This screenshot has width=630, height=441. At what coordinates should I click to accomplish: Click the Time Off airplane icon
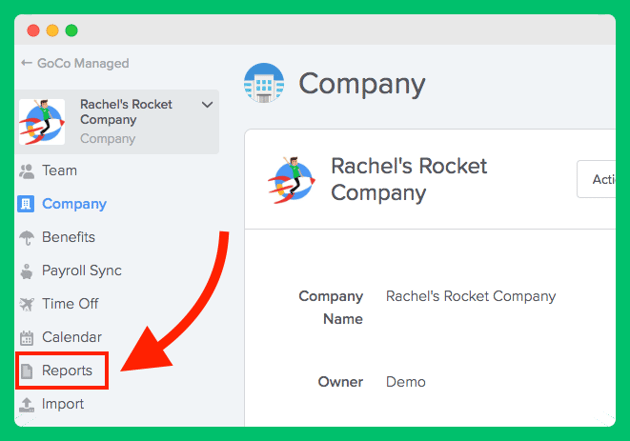(x=27, y=304)
